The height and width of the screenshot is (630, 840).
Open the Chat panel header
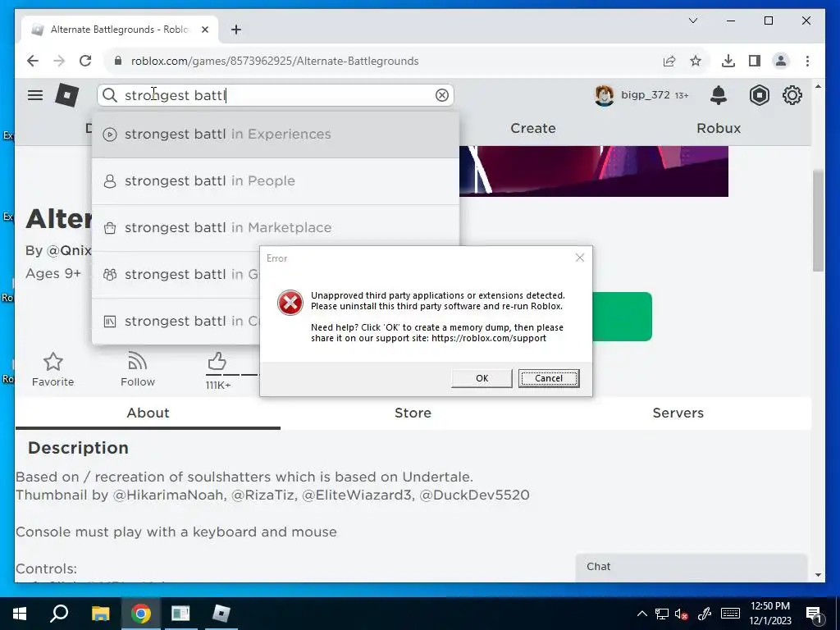click(x=691, y=567)
